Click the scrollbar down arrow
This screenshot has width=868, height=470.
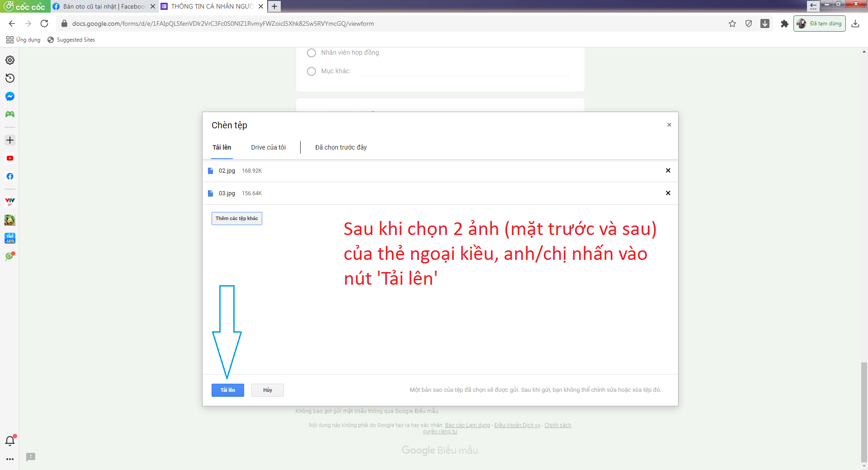(x=864, y=466)
